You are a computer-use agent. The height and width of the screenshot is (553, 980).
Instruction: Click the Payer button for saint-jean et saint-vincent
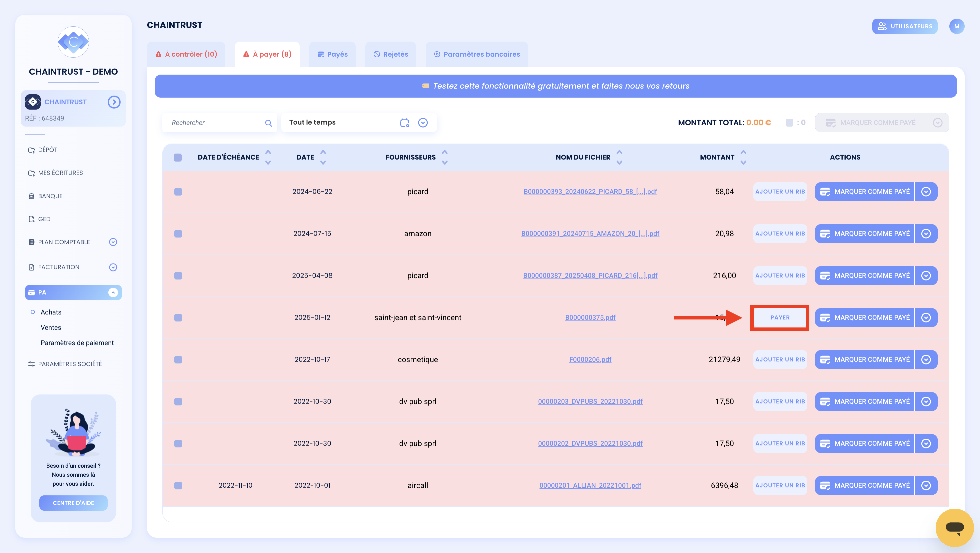[780, 317]
